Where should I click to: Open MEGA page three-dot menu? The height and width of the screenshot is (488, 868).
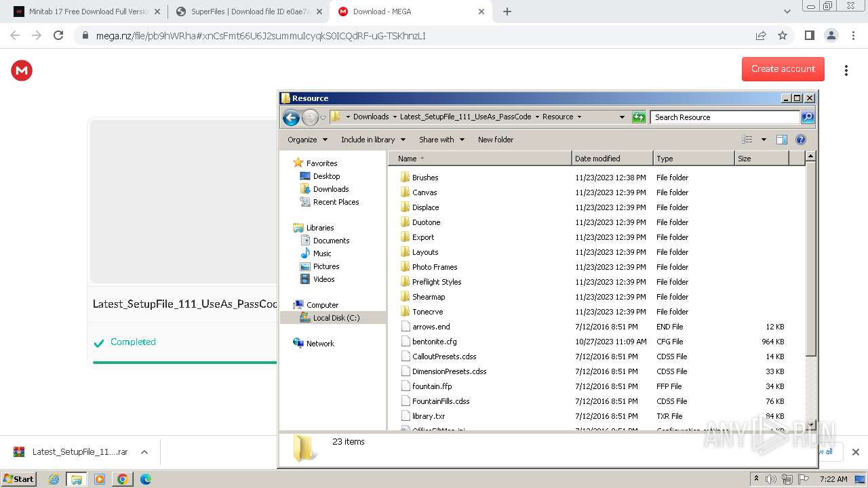pos(846,70)
